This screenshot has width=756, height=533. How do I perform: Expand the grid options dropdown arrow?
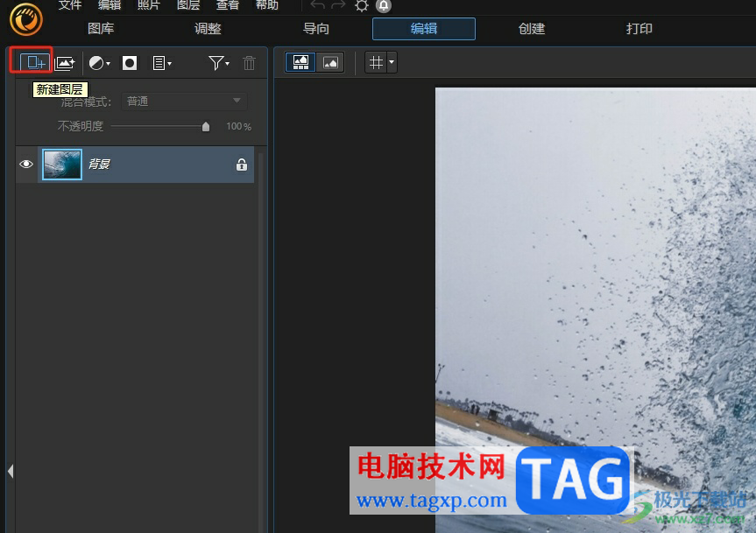click(x=392, y=63)
